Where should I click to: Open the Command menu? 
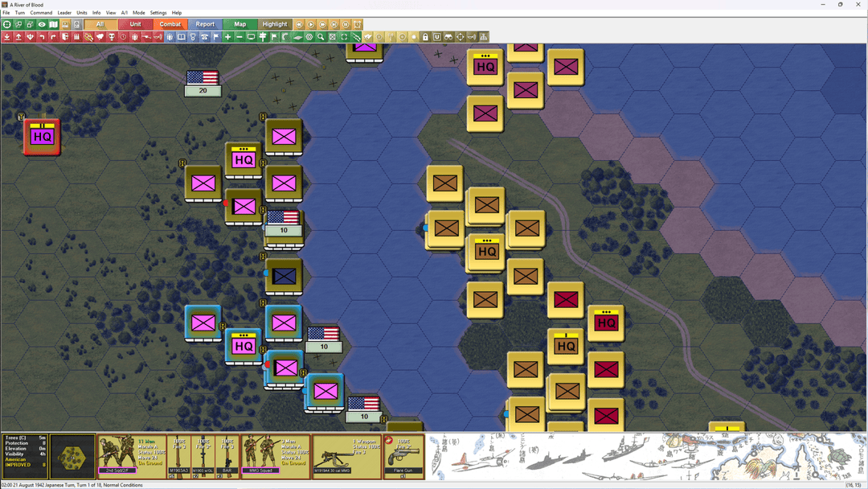click(x=41, y=13)
